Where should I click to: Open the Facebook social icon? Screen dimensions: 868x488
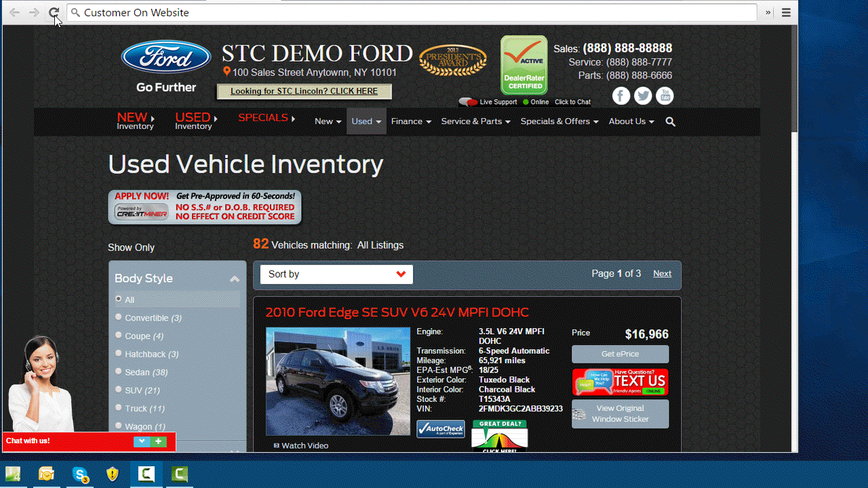[x=621, y=96]
